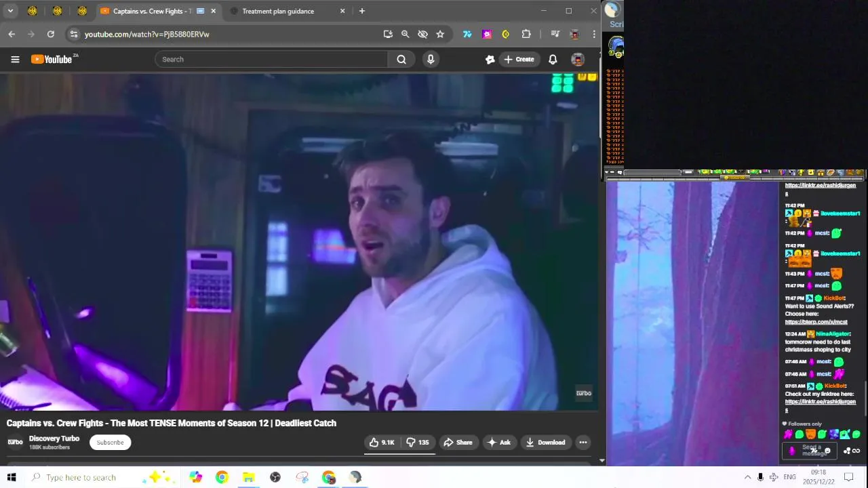Close the Captains vs. Crew Fights tab
This screenshot has height=488, width=868.
[x=214, y=11]
